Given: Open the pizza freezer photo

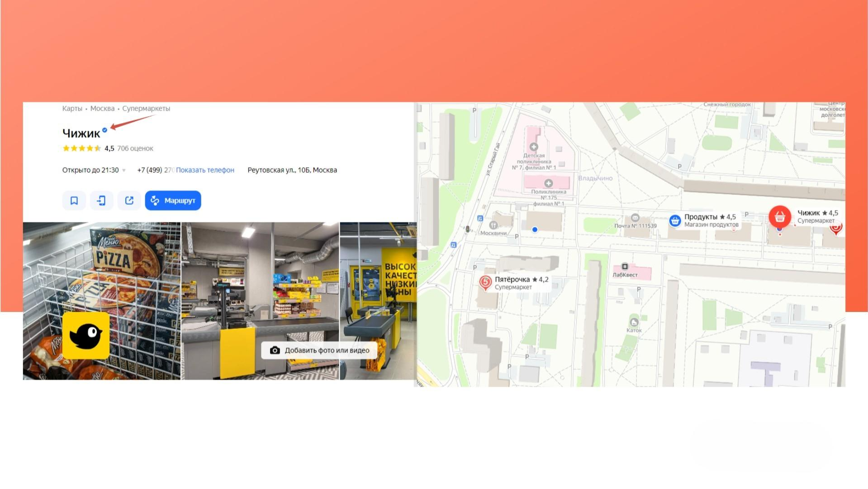Looking at the screenshot, I should (102, 301).
